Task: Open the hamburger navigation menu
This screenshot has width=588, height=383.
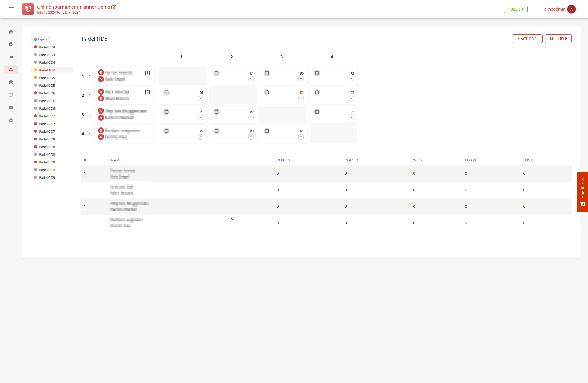Action: 11,9
